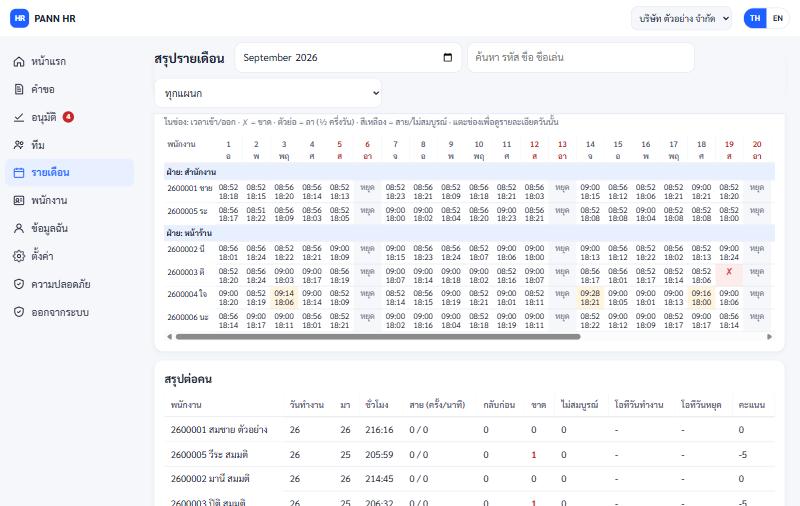800x506 pixels.
Task: Click ออกจากระบบ to log out
Action: click(70, 312)
